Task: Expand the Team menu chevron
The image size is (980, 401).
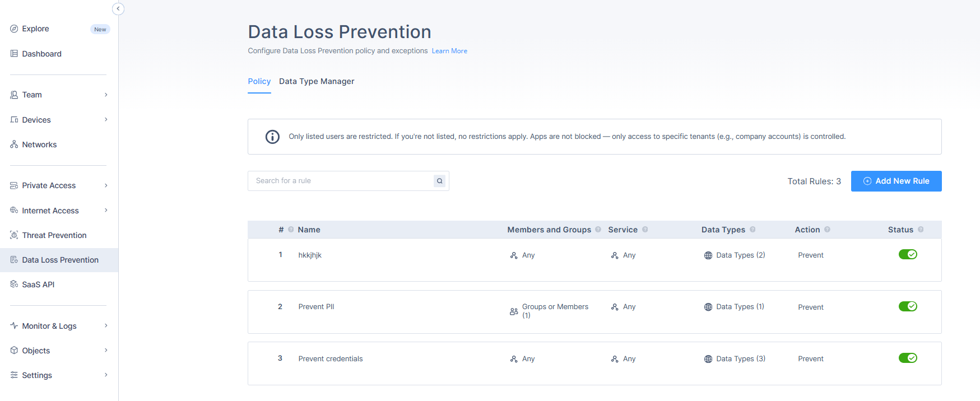Action: click(x=106, y=95)
